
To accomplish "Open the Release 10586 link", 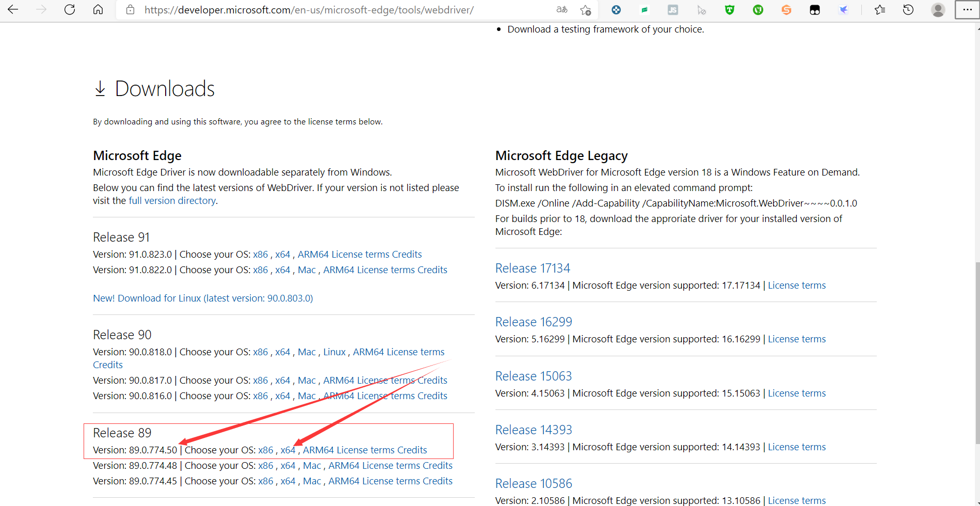I will (534, 483).
